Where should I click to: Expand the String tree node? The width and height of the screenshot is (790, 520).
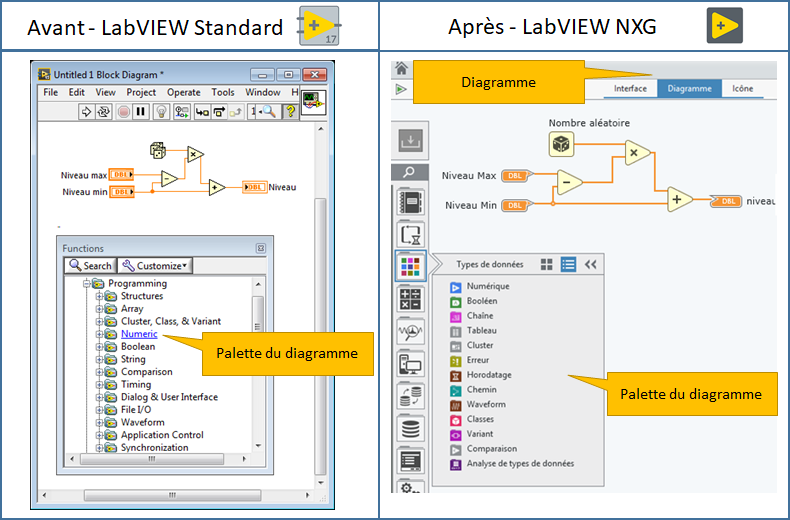(x=99, y=359)
